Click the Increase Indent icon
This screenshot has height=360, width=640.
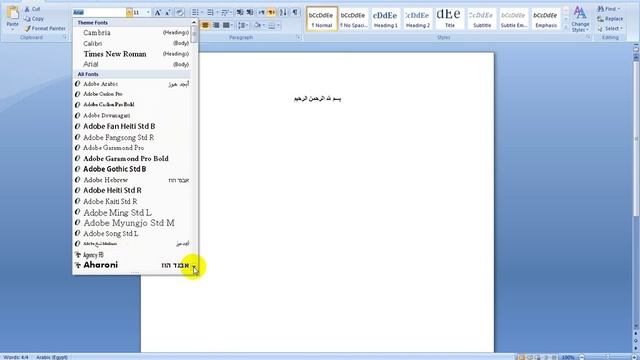pyautogui.click(x=250, y=13)
